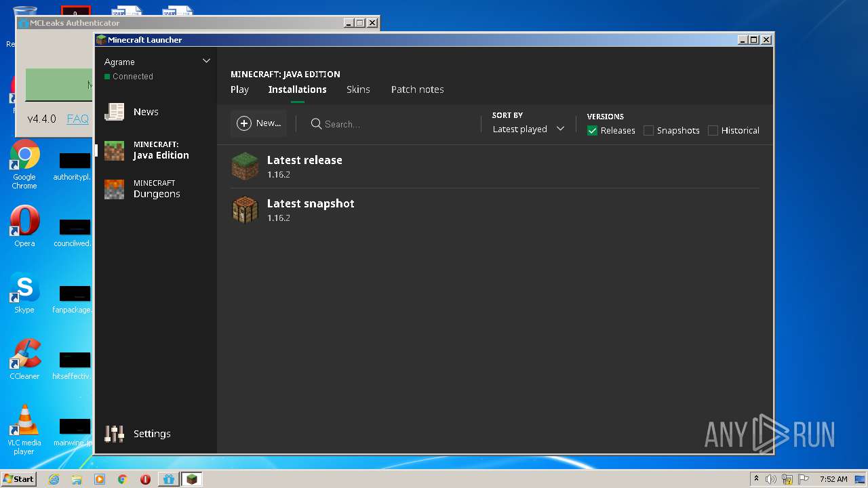Open mainwine desktop file
Viewport: 868px width, 488px height.
72,431
